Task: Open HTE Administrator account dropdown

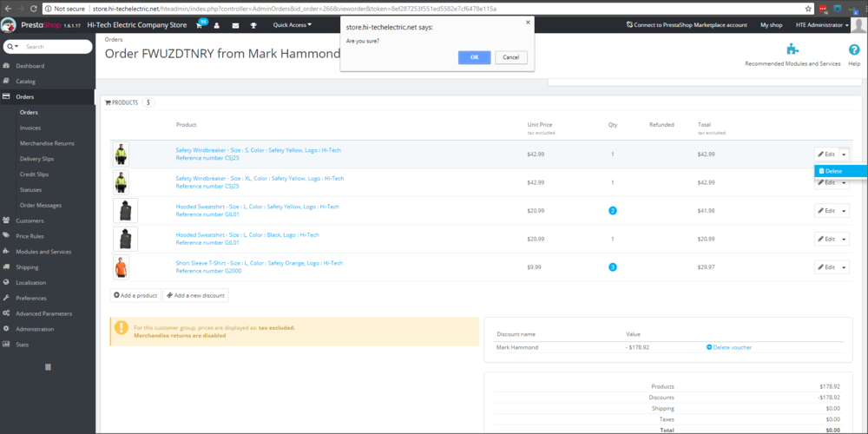Action: click(822, 25)
